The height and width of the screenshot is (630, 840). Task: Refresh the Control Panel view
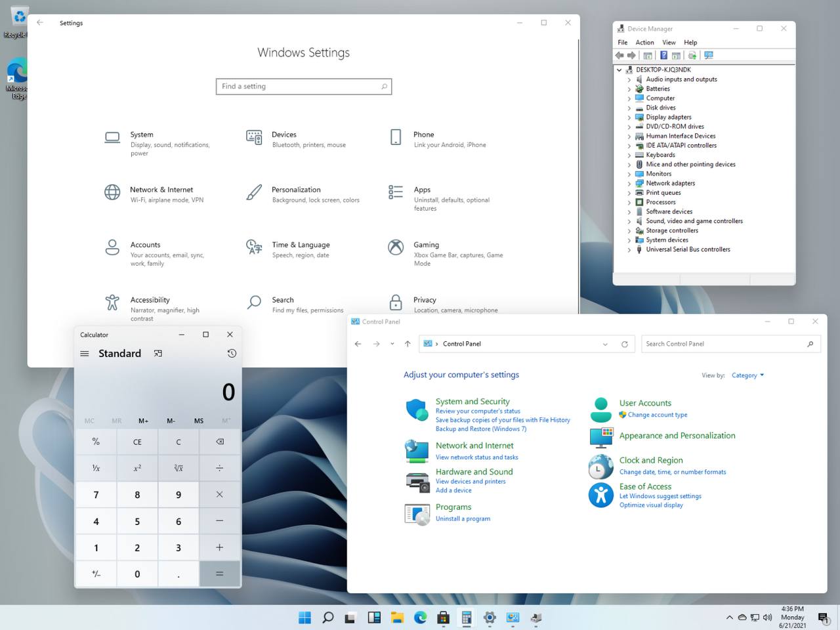point(625,344)
